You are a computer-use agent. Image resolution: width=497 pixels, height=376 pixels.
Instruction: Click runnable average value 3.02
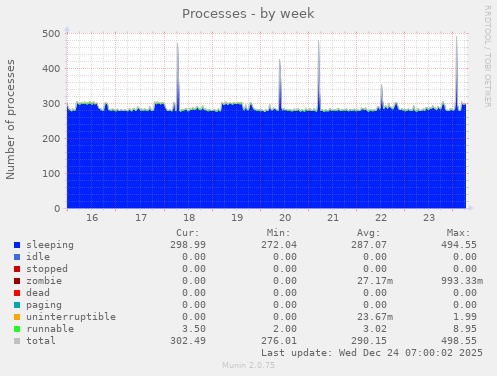click(375, 329)
